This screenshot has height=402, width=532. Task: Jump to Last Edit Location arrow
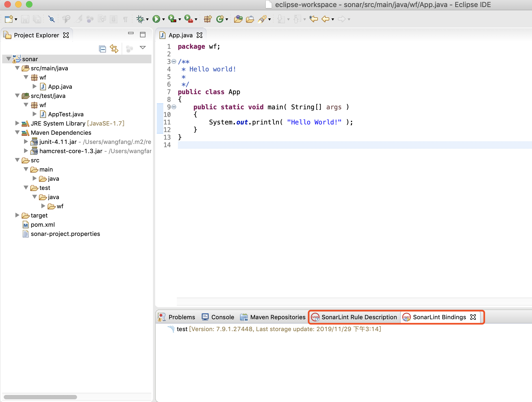point(314,19)
